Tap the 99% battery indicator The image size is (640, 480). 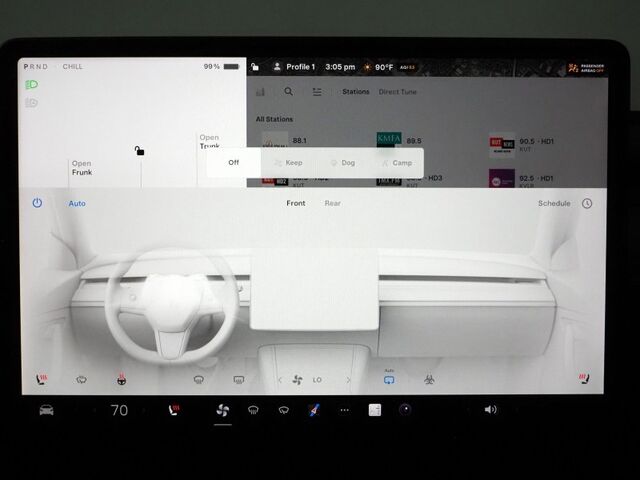221,66
